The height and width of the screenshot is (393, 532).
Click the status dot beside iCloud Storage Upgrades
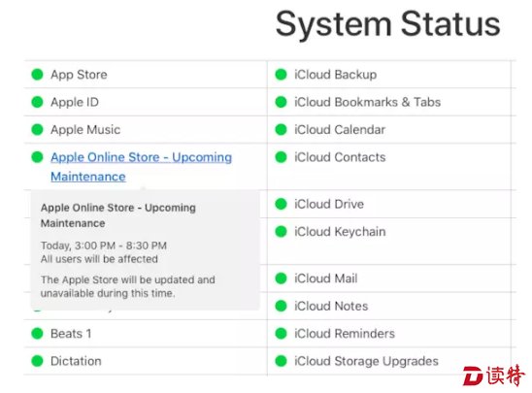(281, 361)
